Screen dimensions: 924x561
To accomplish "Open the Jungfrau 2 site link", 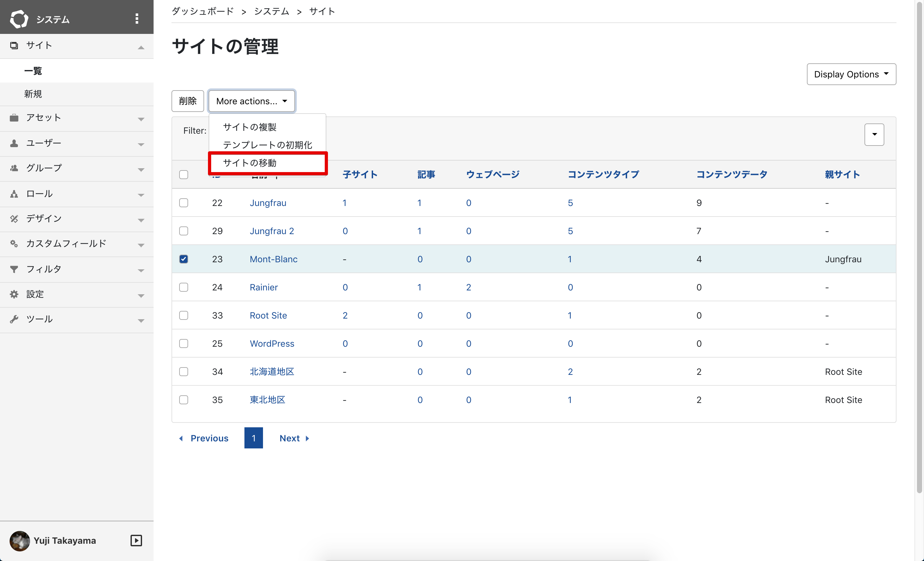I will pos(272,231).
